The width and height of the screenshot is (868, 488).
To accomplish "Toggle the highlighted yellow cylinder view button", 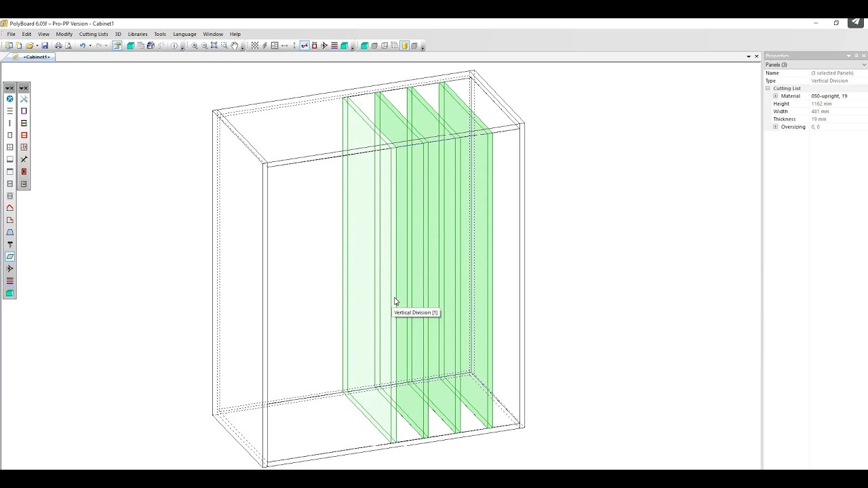I will (x=404, y=45).
